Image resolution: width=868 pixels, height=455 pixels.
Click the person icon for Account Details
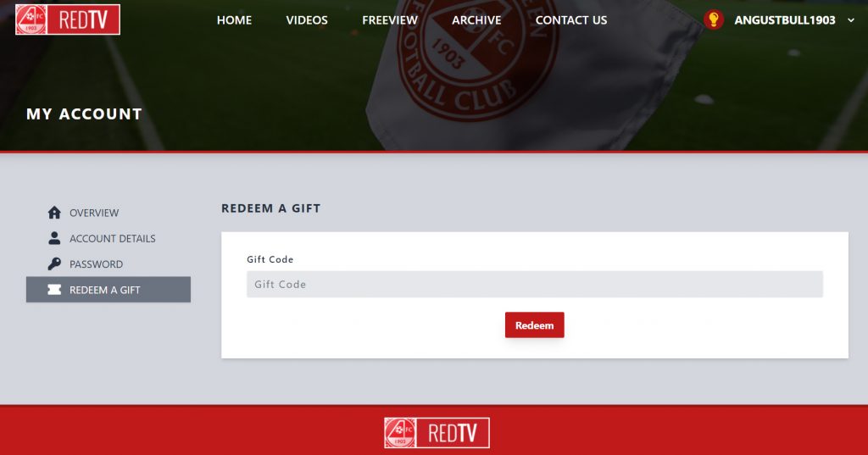[x=54, y=238]
